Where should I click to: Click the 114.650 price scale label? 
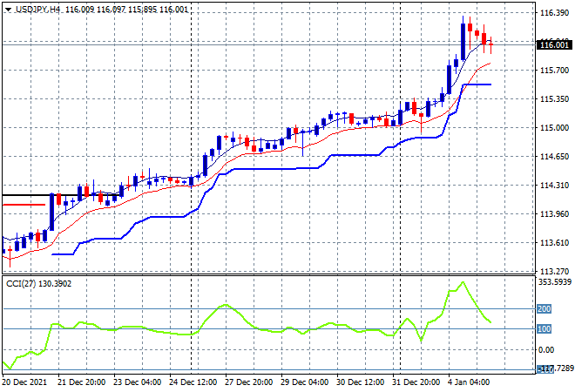point(554,157)
